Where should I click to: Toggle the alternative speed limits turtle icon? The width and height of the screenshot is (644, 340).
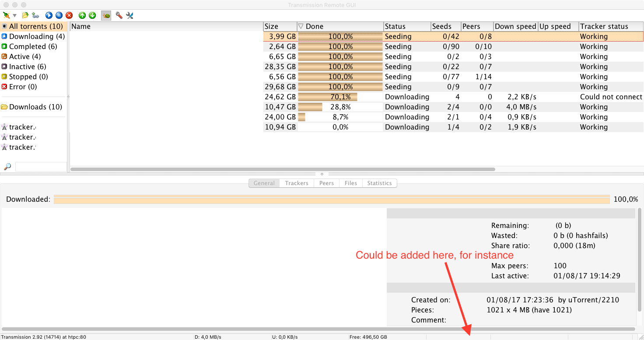(105, 15)
